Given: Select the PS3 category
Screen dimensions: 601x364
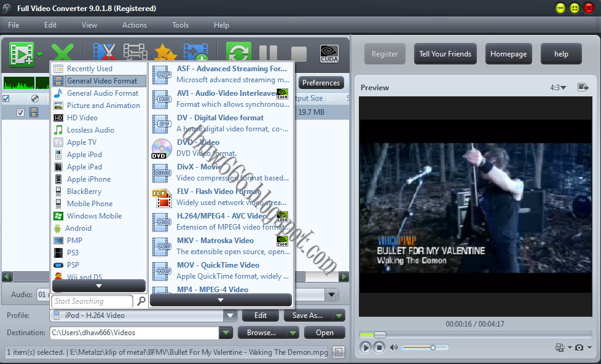Looking at the screenshot, I should click(x=99, y=252).
